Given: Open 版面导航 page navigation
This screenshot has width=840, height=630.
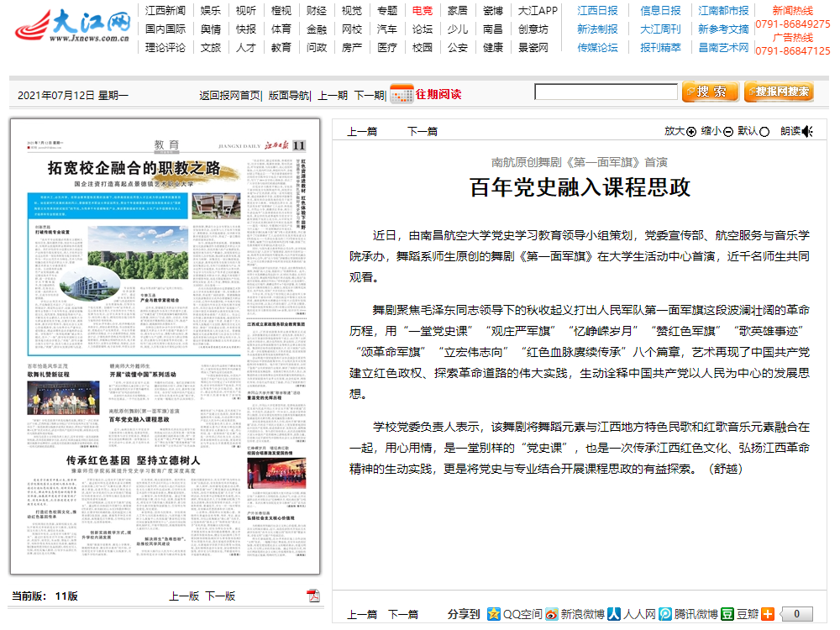Looking at the screenshot, I should coord(288,95).
